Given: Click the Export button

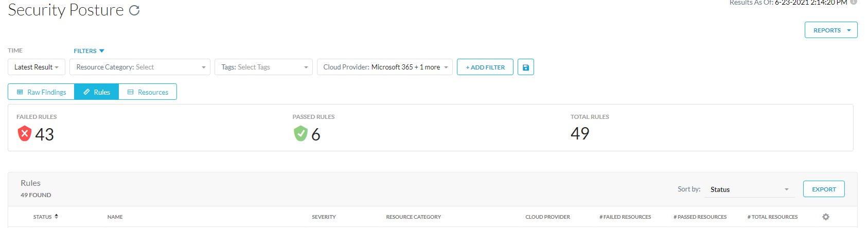Looking at the screenshot, I should tap(824, 189).
